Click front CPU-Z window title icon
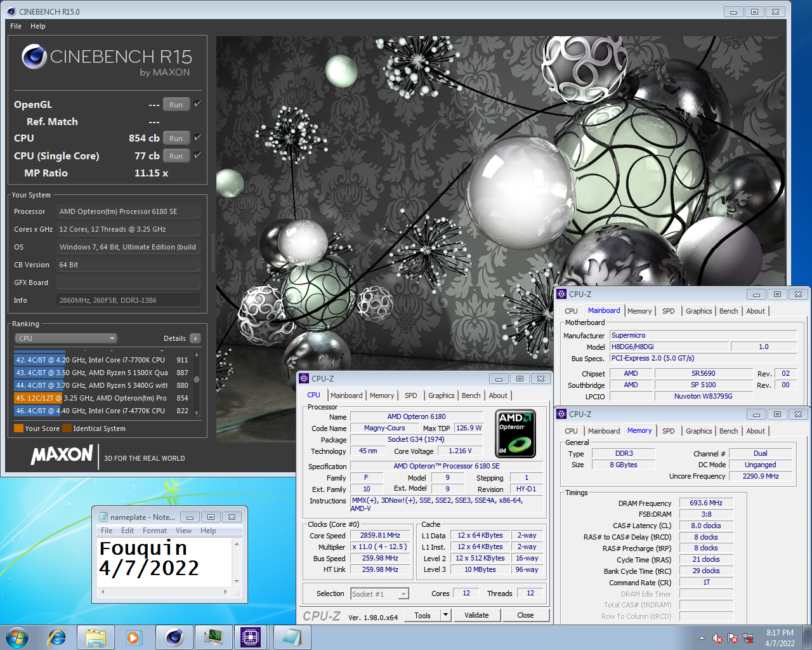Image resolution: width=812 pixels, height=650 pixels. (x=304, y=378)
